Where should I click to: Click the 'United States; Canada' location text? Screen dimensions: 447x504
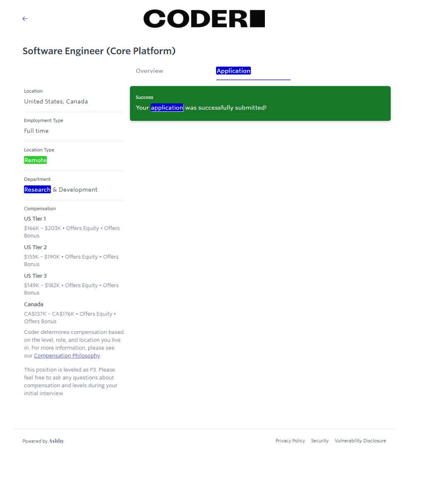coord(56,101)
